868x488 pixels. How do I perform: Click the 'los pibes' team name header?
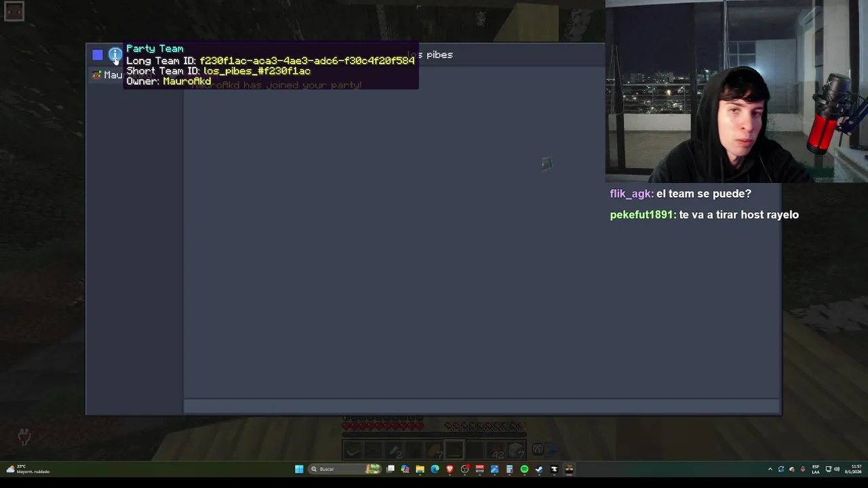[x=430, y=55]
